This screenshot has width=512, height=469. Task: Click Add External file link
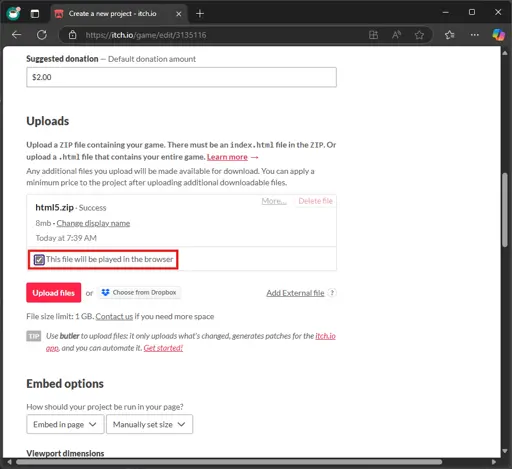point(295,293)
